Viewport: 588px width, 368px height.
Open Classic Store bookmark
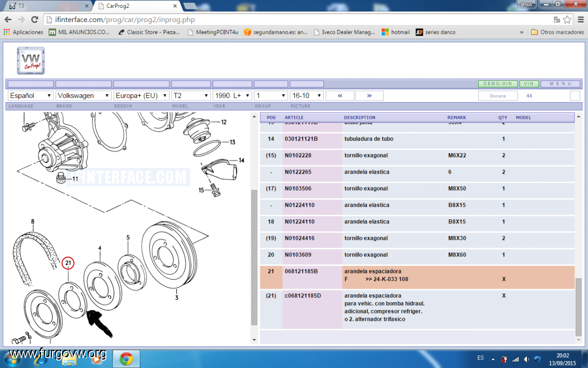click(x=149, y=32)
